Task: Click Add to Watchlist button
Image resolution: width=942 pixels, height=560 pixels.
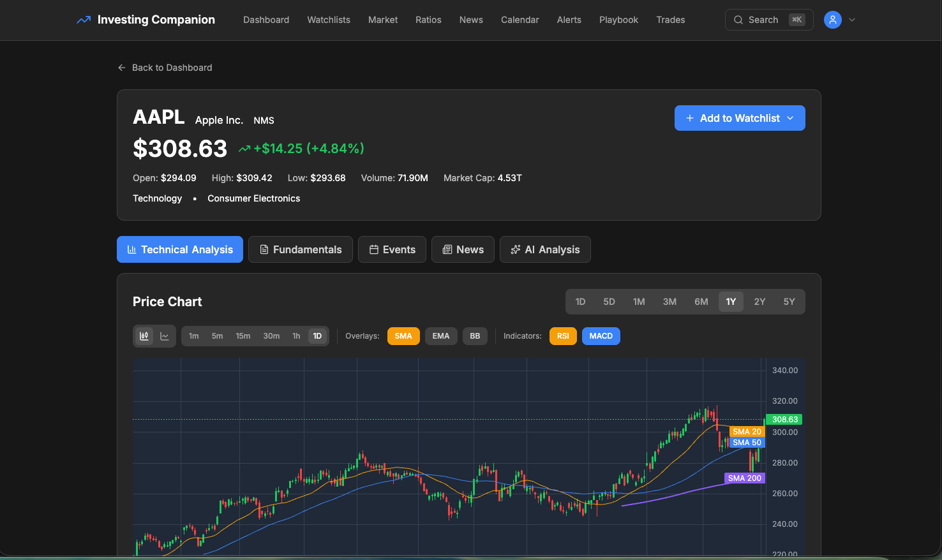Action: 740,118
